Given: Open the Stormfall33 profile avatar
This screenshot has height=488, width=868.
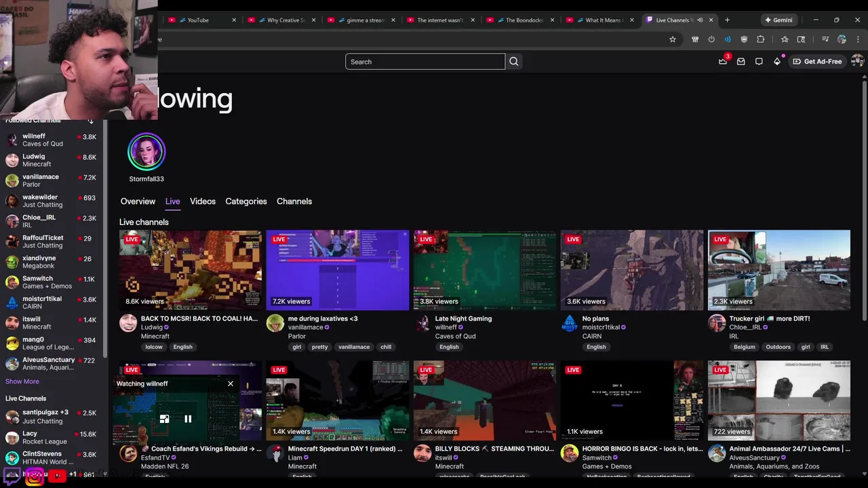Looking at the screenshot, I should tap(146, 152).
